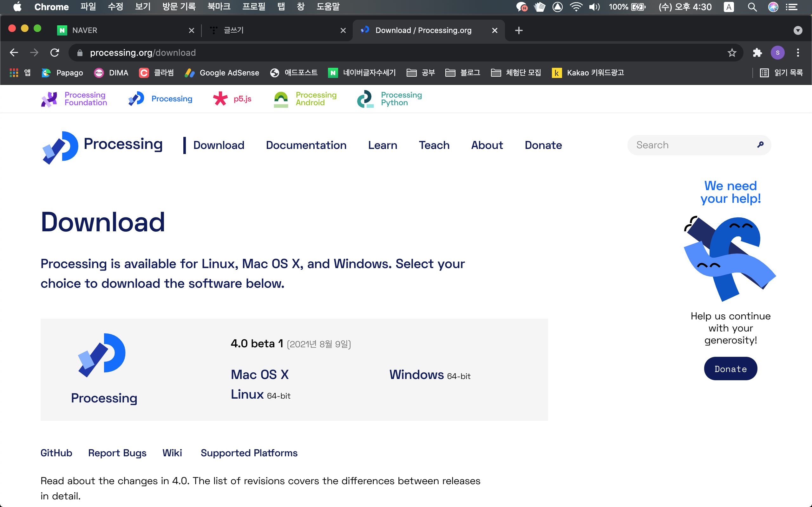Open the volume slider from menu bar
This screenshot has width=812, height=507.
594,7
